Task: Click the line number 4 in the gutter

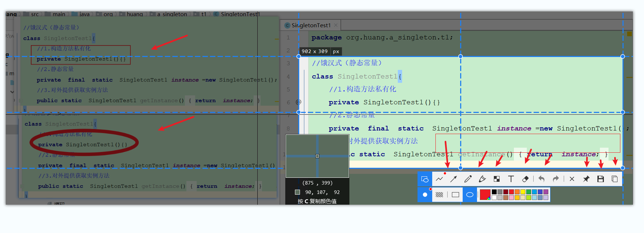Action: pos(288,76)
